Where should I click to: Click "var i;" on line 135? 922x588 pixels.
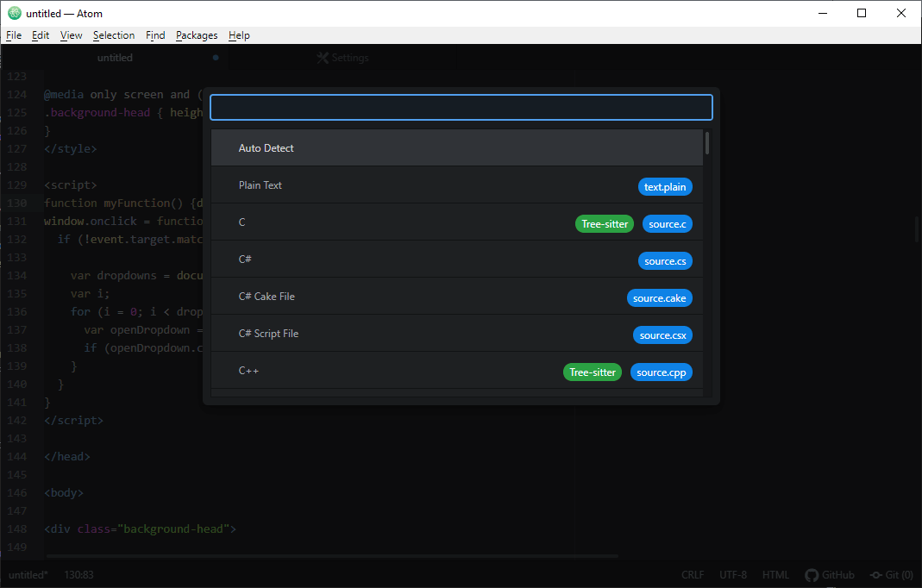click(90, 293)
